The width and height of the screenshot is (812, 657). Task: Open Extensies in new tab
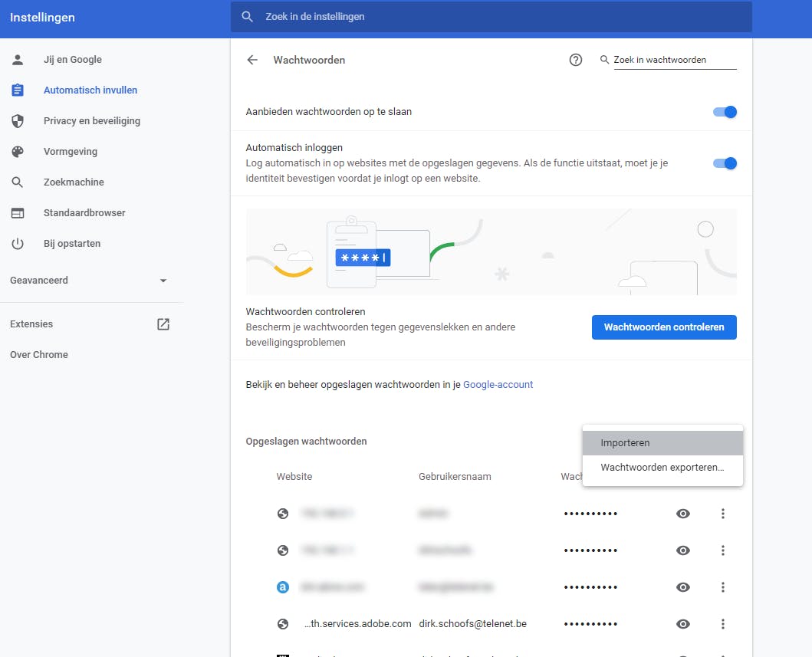pos(31,324)
